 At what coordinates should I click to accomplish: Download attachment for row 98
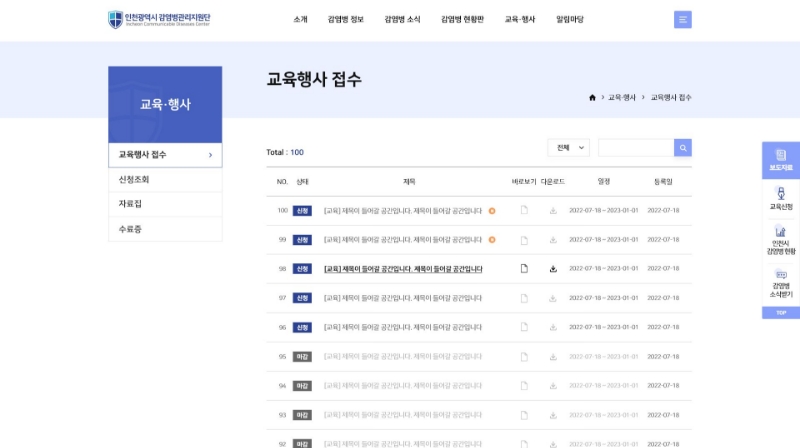553,268
